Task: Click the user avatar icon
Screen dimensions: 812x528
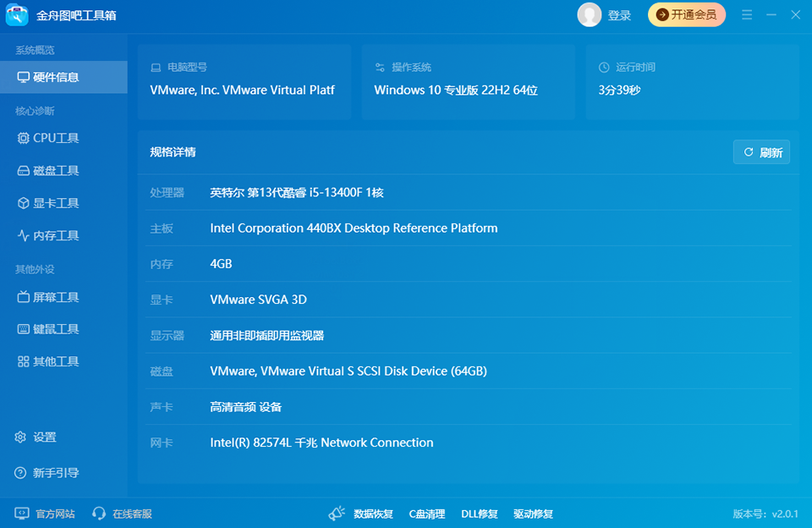Action: 590,14
